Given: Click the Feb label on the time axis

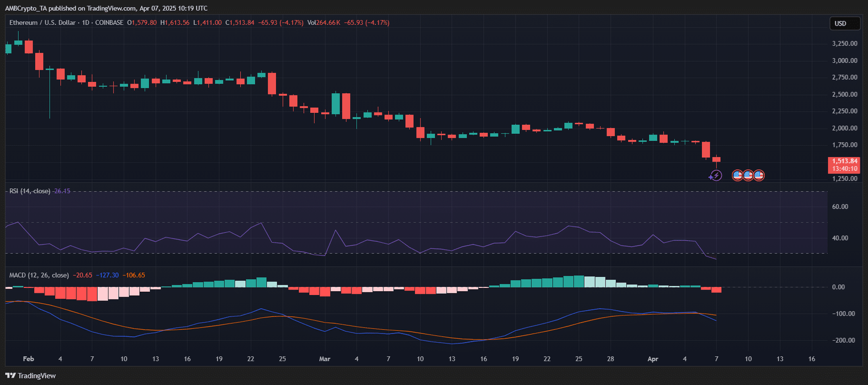Looking at the screenshot, I should tap(28, 359).
